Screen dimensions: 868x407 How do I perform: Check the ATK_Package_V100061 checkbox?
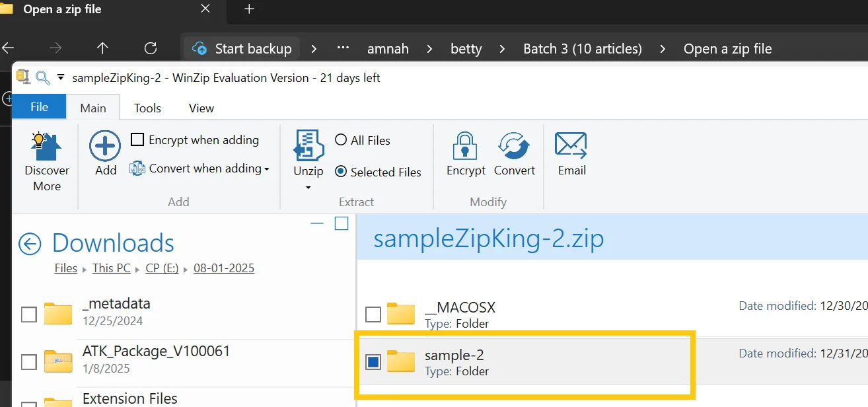tap(29, 362)
